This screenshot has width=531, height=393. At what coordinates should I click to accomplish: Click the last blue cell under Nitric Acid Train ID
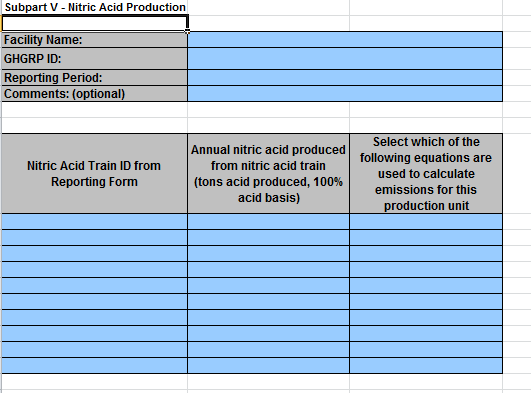pos(94,366)
